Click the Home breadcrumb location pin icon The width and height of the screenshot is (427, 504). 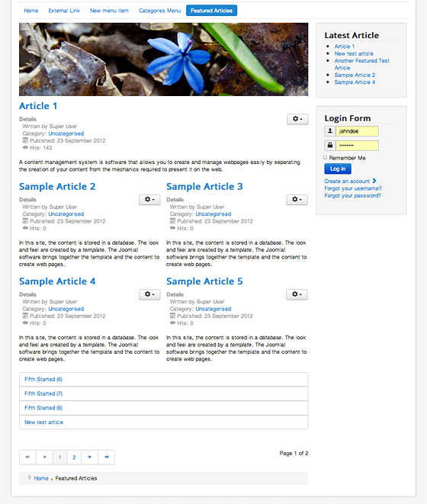pyautogui.click(x=29, y=478)
